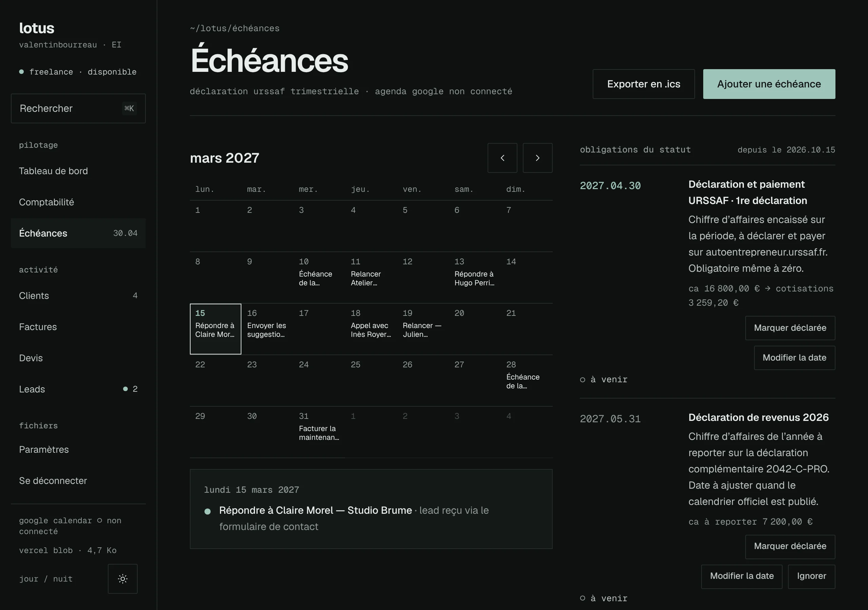Open the March 31 Facturer la maintenance event

click(319, 433)
